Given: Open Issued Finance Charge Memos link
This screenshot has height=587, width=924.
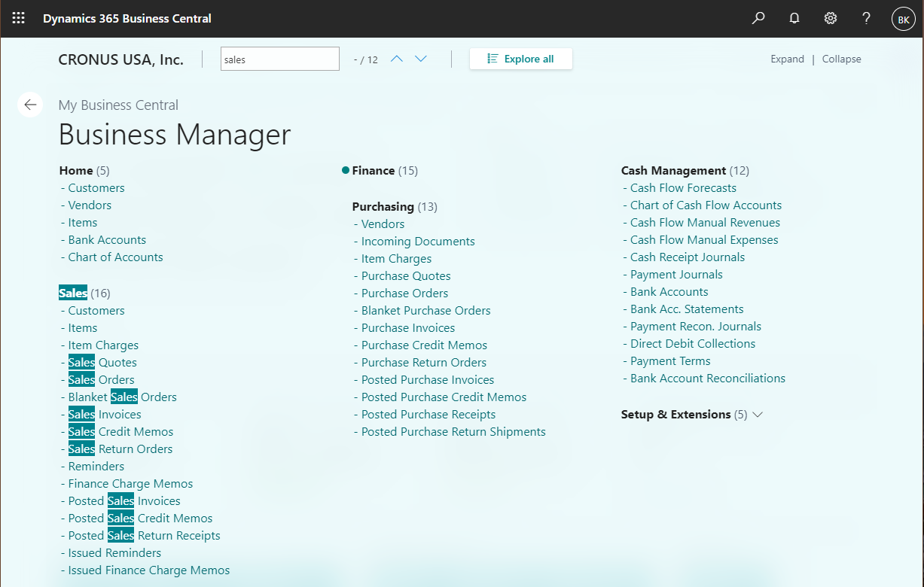Looking at the screenshot, I should [149, 570].
